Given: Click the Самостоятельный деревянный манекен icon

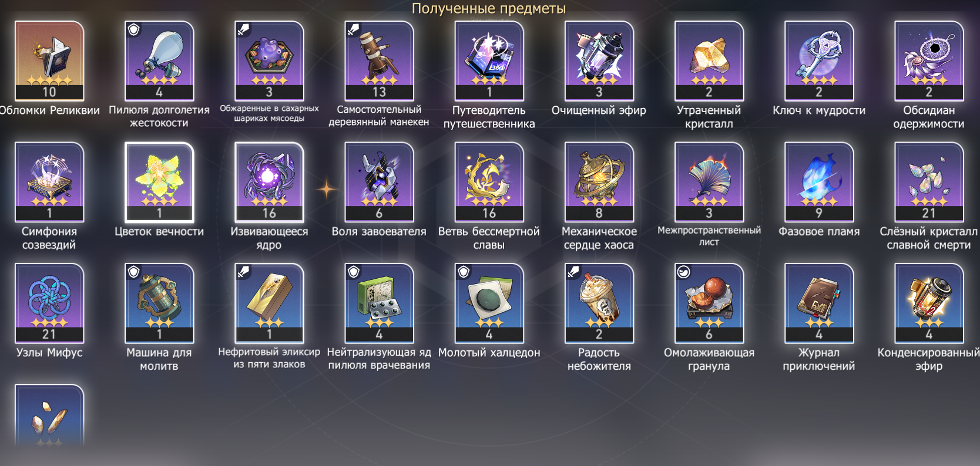Looking at the screenshot, I should [379, 61].
